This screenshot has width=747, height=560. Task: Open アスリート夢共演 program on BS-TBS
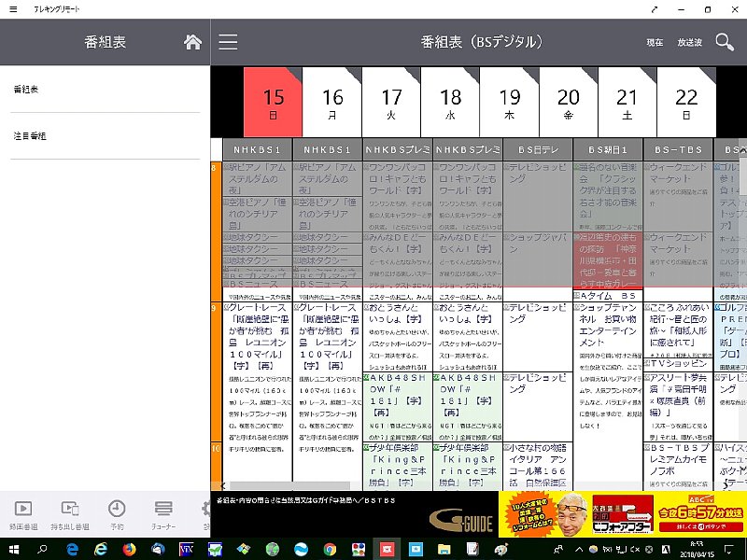[x=678, y=407]
